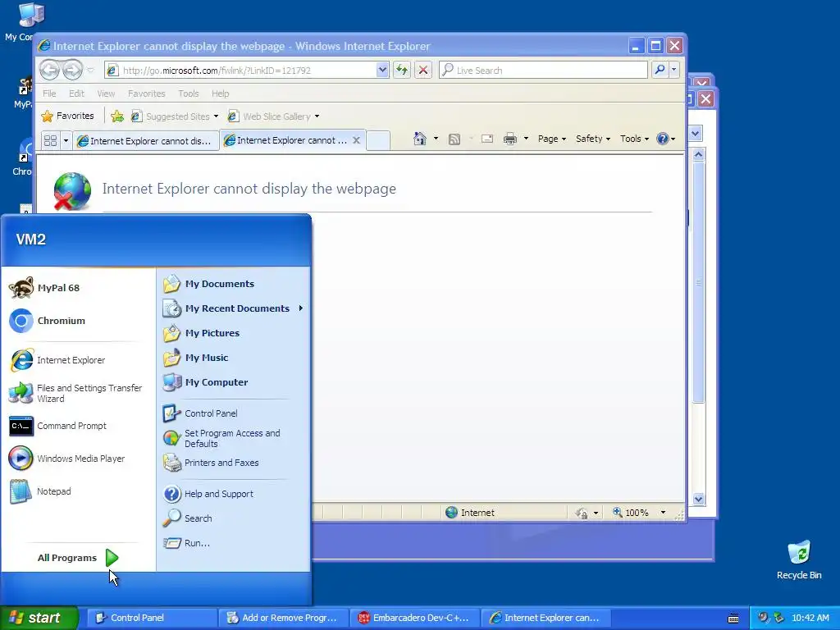The width and height of the screenshot is (840, 630).
Task: Start Files and Settings Transfer Wizard
Action: tap(78, 393)
